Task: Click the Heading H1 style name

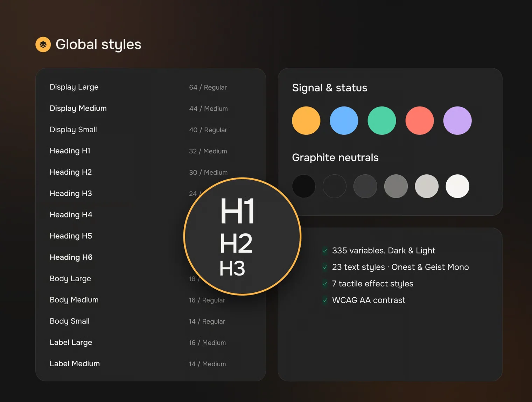Action: pos(70,151)
